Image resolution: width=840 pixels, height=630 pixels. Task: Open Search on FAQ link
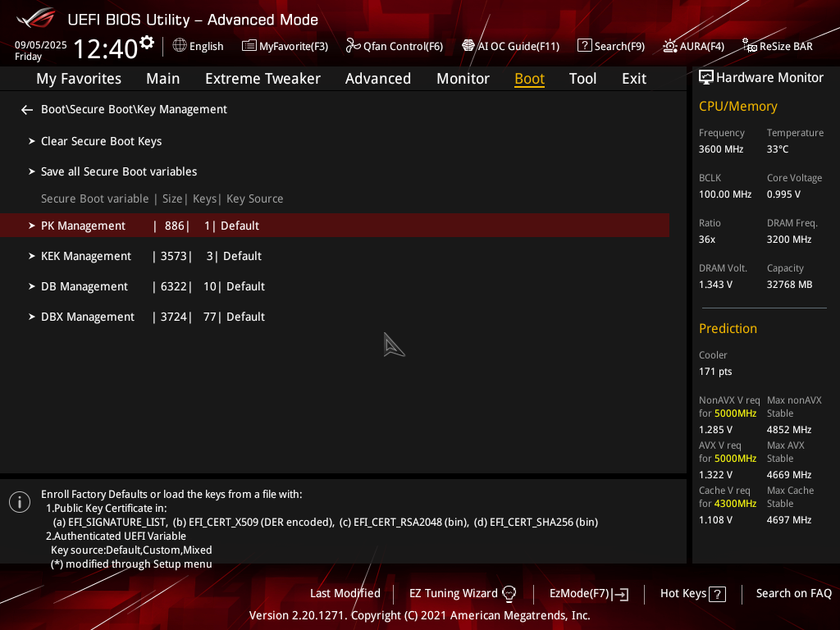pyautogui.click(x=793, y=594)
